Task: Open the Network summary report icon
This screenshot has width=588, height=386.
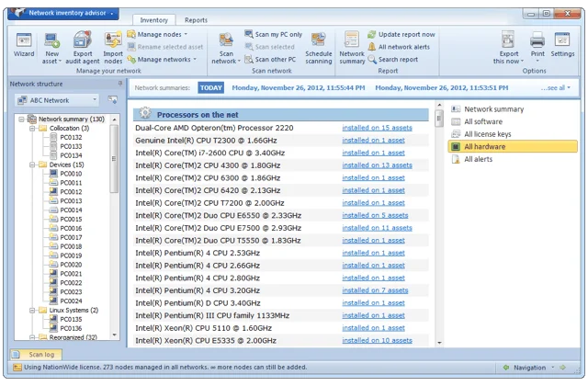Action: pos(352,40)
